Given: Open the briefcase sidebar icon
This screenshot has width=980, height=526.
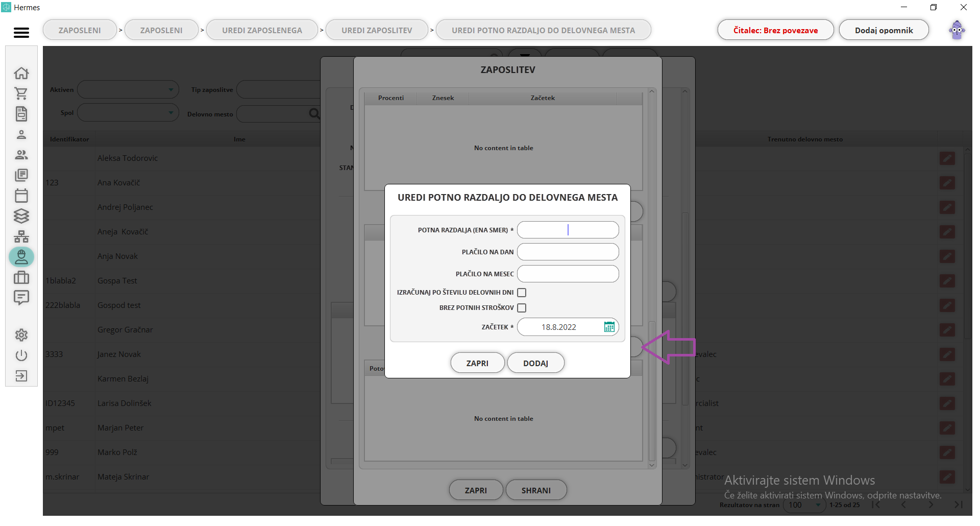Looking at the screenshot, I should coord(21,277).
